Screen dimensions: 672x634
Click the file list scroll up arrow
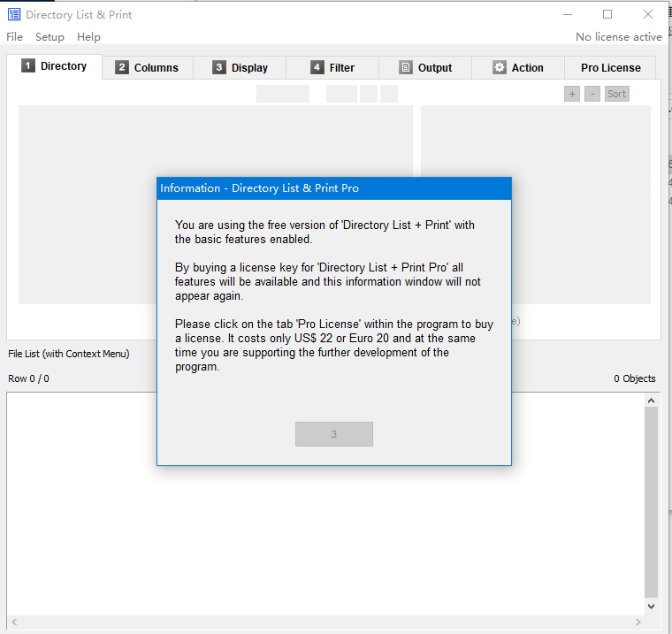point(651,401)
